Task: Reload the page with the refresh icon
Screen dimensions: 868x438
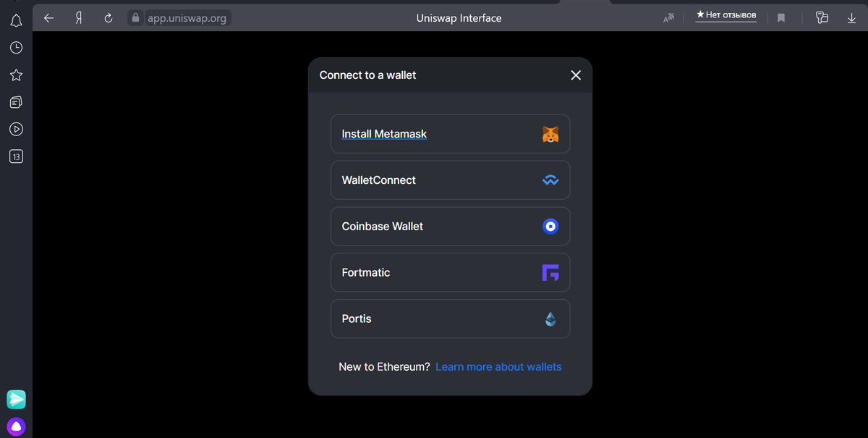Action: 107,17
